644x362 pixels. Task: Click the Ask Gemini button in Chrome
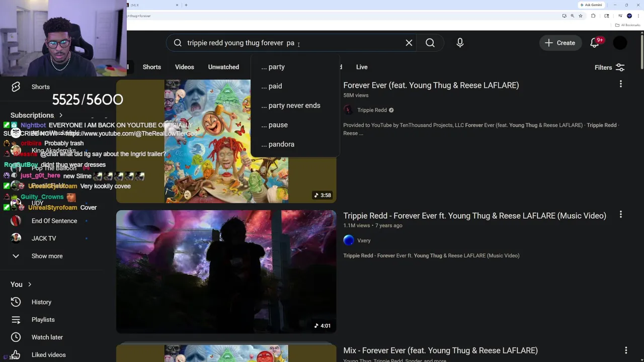coord(591,5)
